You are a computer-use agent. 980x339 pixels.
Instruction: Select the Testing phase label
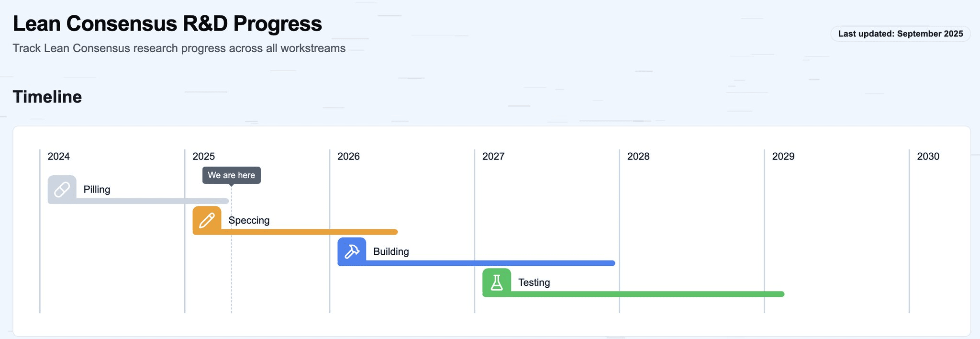tap(534, 282)
